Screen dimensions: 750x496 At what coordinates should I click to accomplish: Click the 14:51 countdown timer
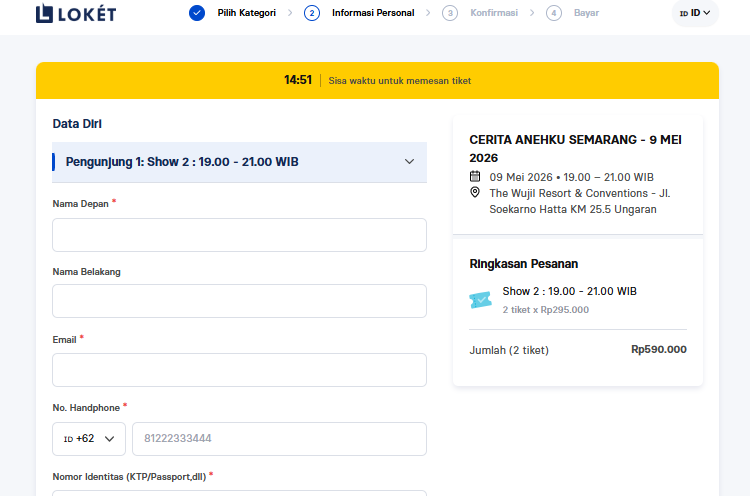[298, 80]
